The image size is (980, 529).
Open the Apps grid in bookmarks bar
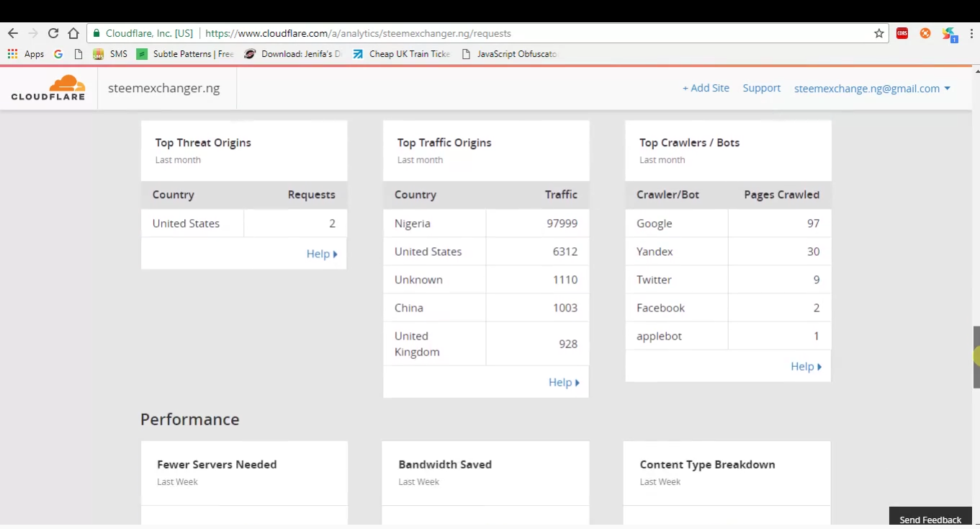click(x=25, y=54)
